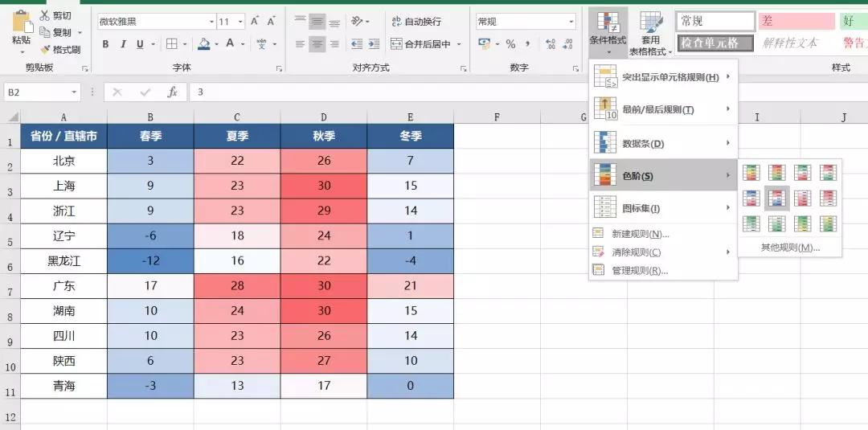Image resolution: width=868 pixels, height=430 pixels.
Task: Click the formula bar cancel X icon
Action: click(117, 92)
